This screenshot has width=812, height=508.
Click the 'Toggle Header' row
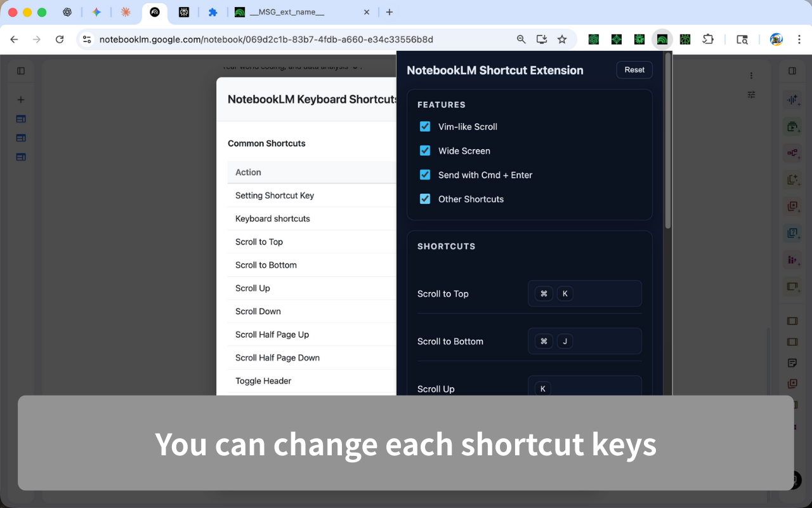point(312,381)
